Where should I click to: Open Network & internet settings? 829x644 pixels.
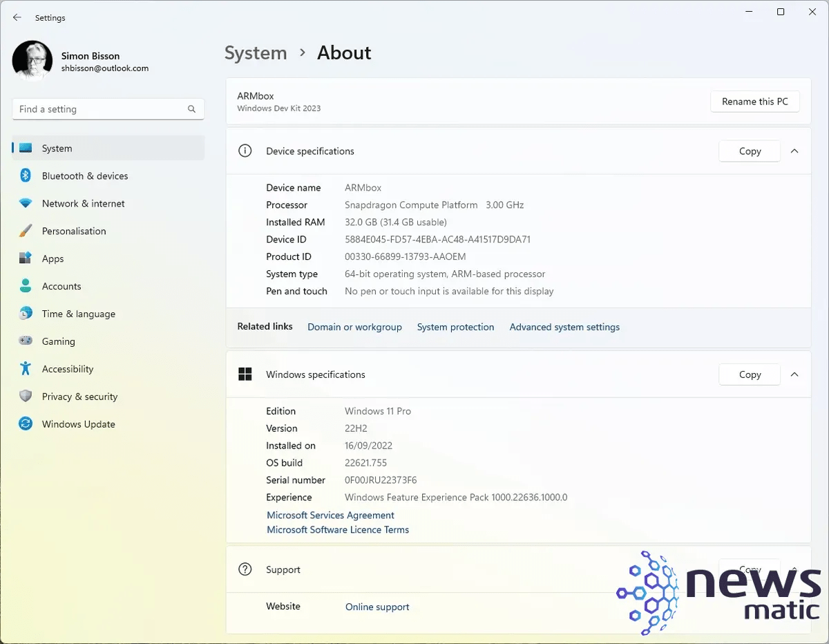(x=83, y=203)
